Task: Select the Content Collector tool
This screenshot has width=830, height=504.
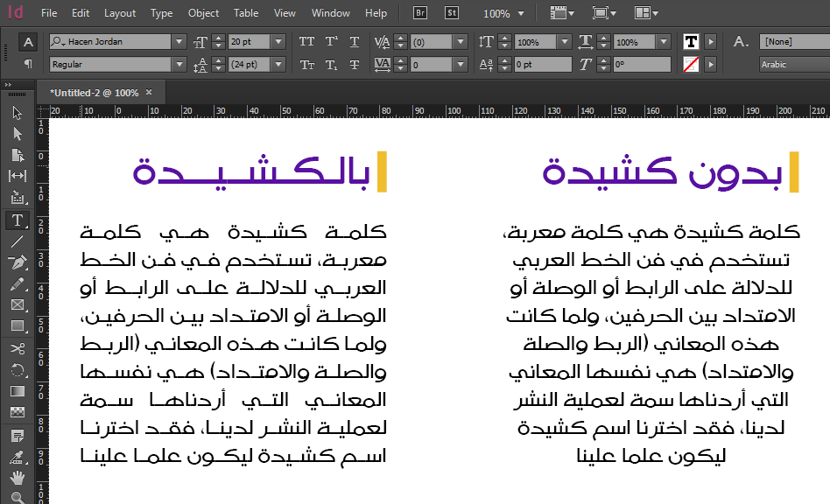Action: (x=17, y=198)
